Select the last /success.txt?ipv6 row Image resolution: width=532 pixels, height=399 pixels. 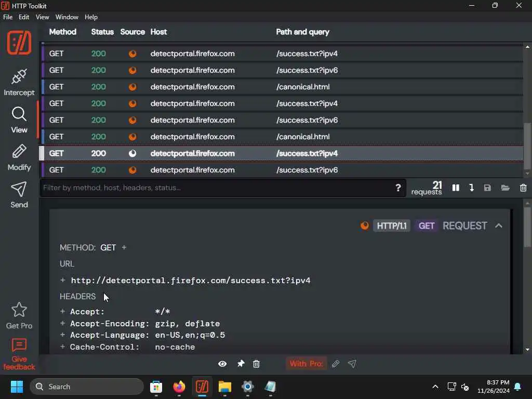[x=282, y=170]
